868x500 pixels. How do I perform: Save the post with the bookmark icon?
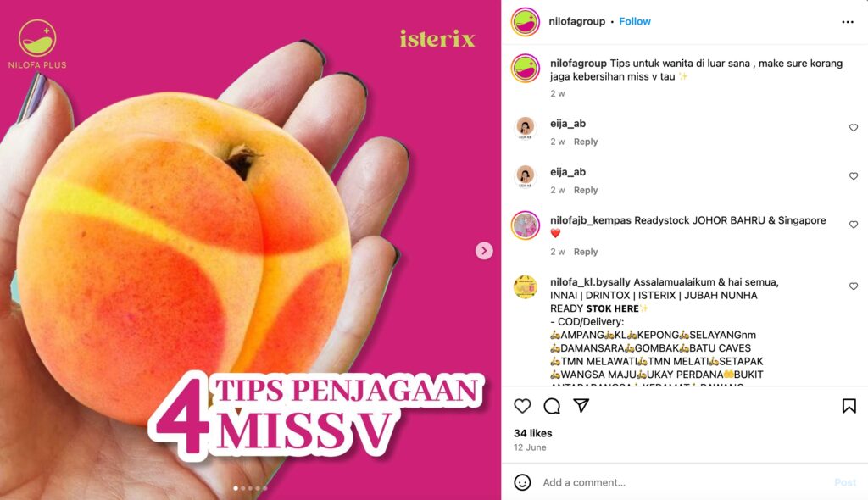pos(849,406)
